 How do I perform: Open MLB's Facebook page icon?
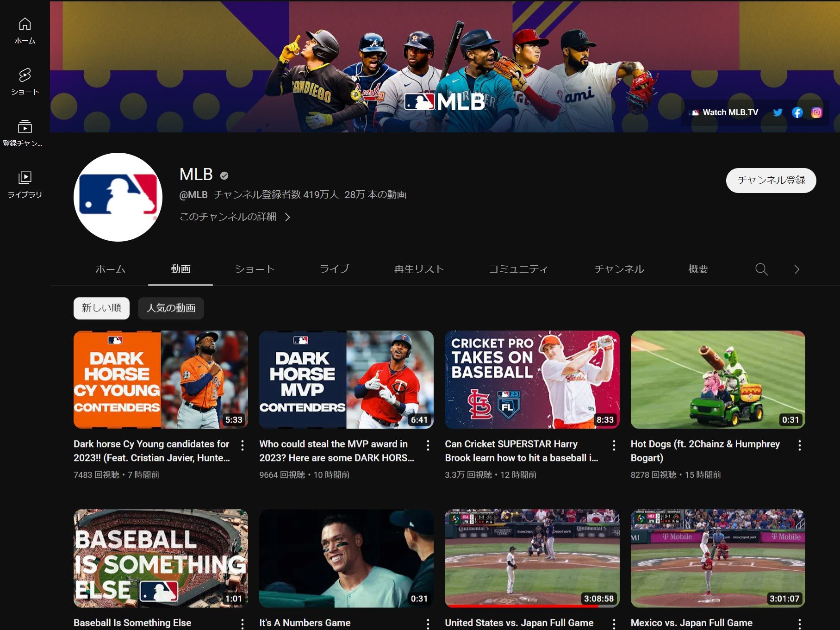(x=797, y=112)
